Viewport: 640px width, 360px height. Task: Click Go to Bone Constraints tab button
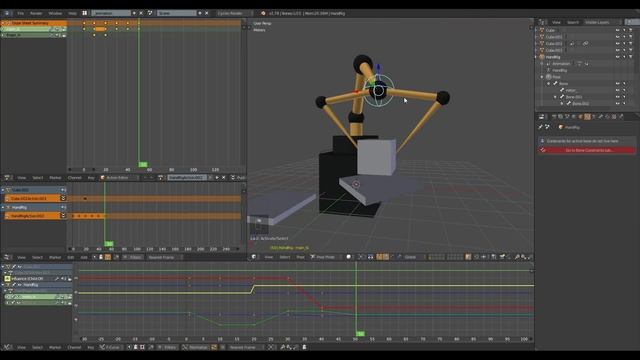click(587, 150)
